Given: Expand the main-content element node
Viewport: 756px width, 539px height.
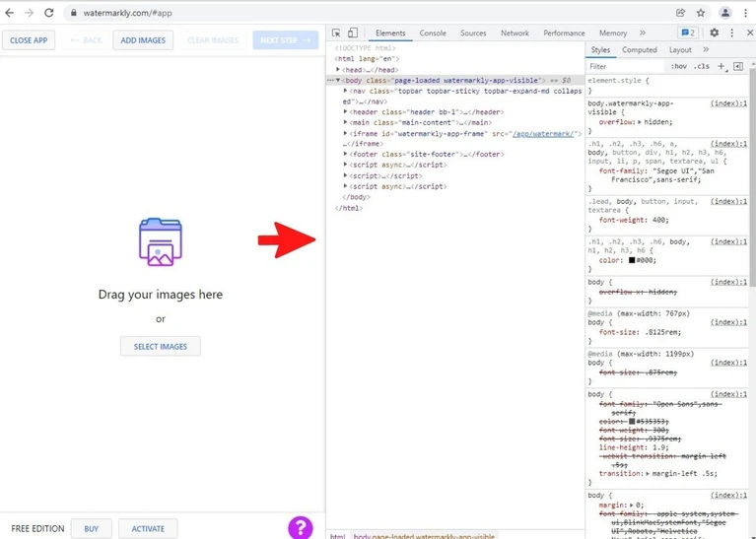Looking at the screenshot, I should coord(346,122).
